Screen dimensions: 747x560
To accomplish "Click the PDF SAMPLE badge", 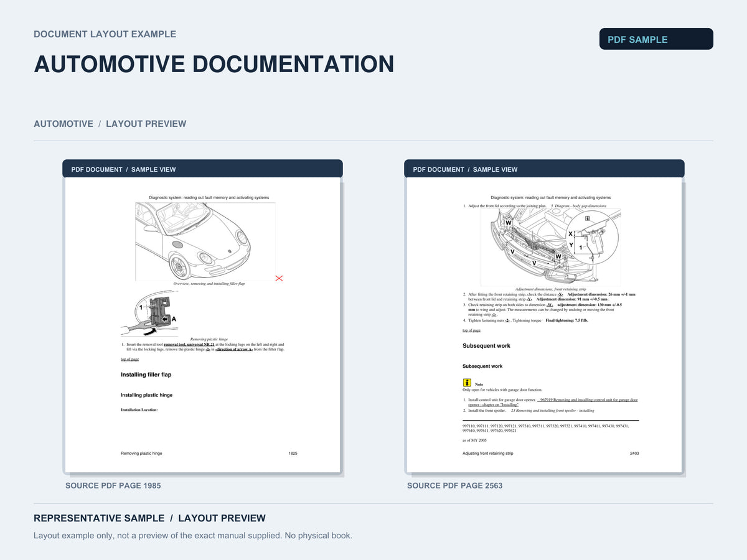I will pyautogui.click(x=656, y=39).
